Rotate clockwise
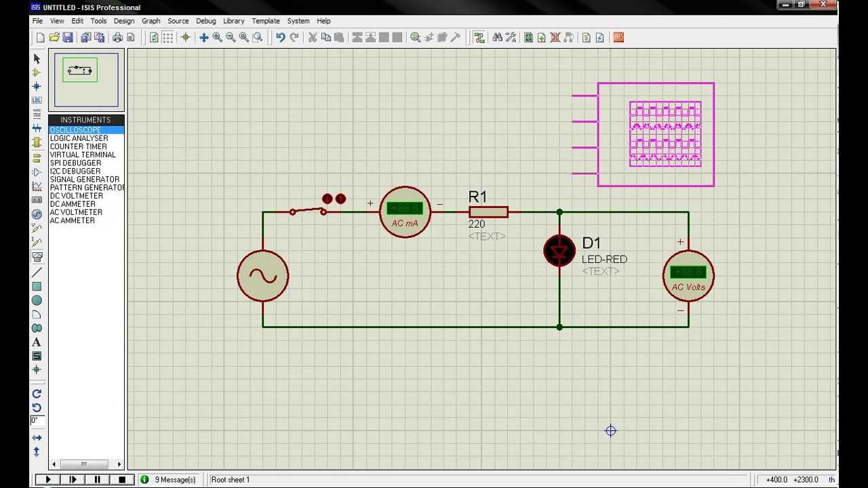The width and height of the screenshot is (868, 488). tap(37, 394)
